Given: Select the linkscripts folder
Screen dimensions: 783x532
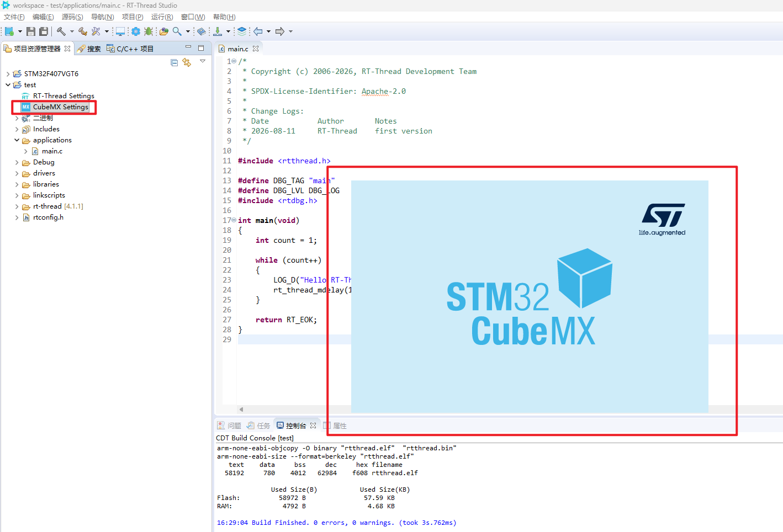Looking at the screenshot, I should 49,195.
